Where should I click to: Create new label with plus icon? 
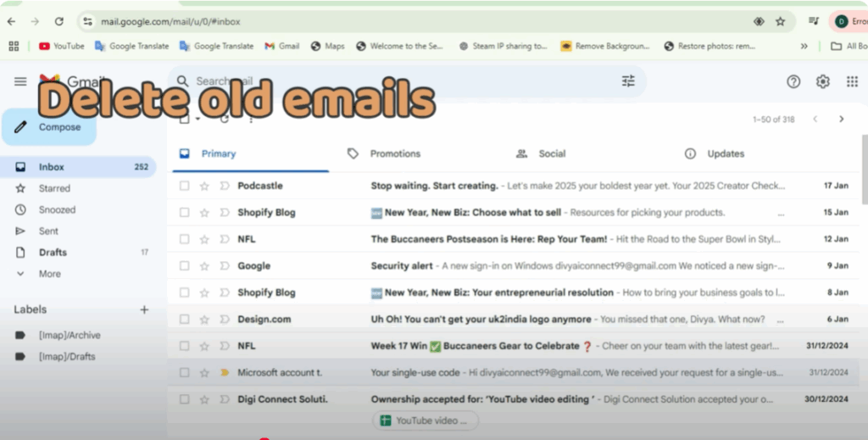pos(144,309)
